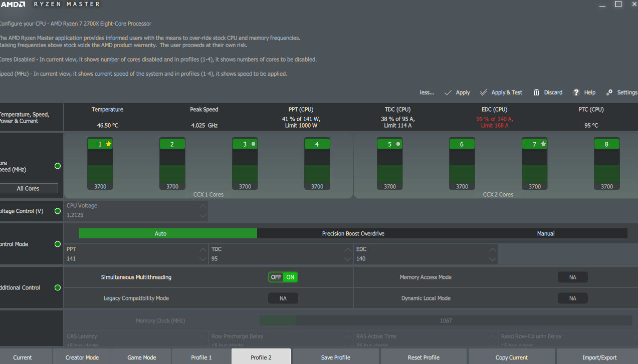
Task: Increase TDC value with up arrow
Action: point(348,249)
